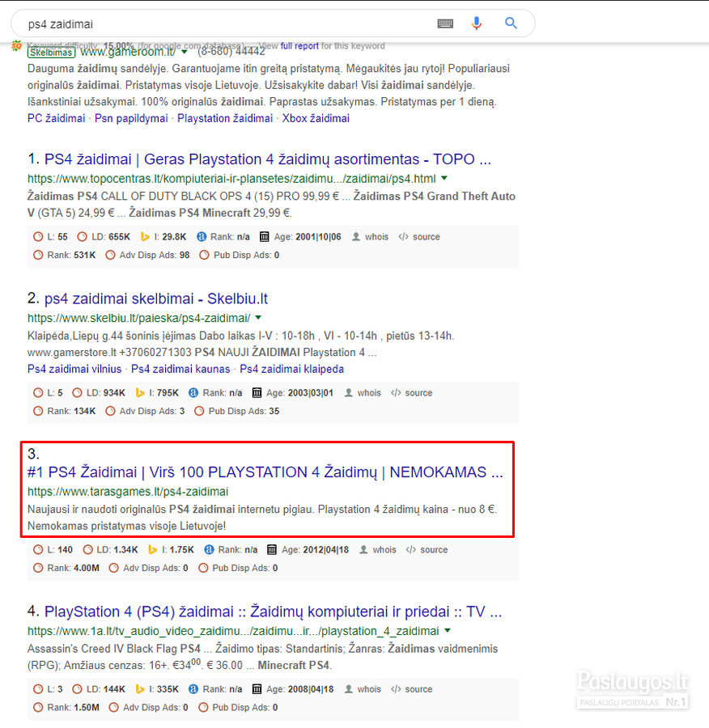The image size is (709, 728).
Task: Open the 'Ps4 zaidimai klaipeda' sitelink
Action: tap(292, 369)
